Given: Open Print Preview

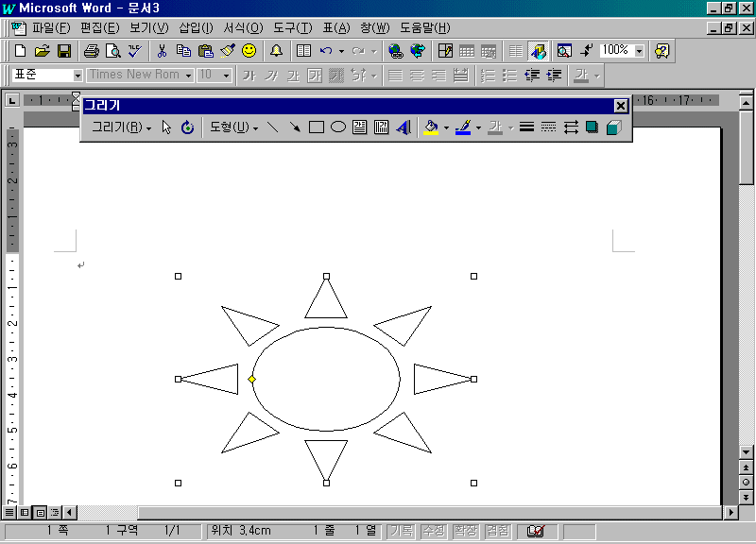Looking at the screenshot, I should [112, 51].
